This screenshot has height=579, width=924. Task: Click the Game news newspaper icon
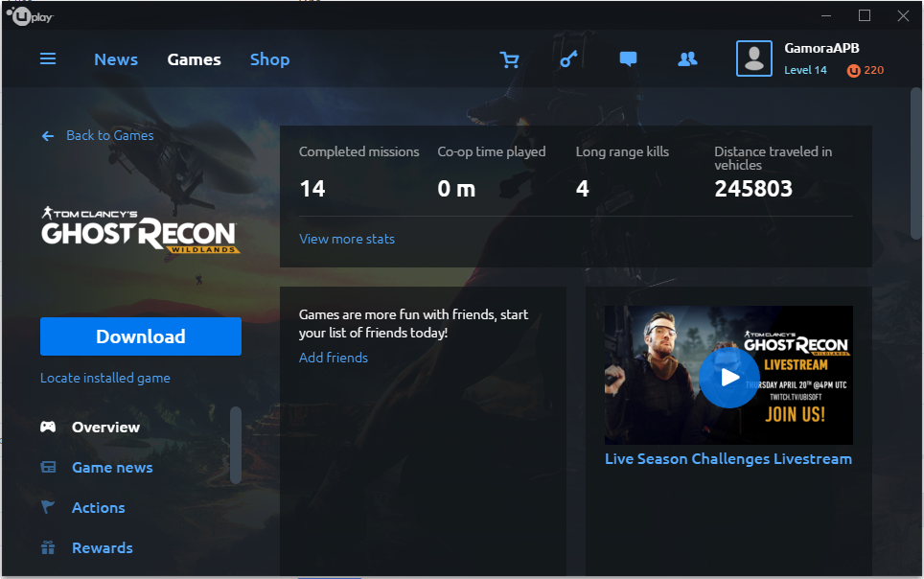click(48, 467)
